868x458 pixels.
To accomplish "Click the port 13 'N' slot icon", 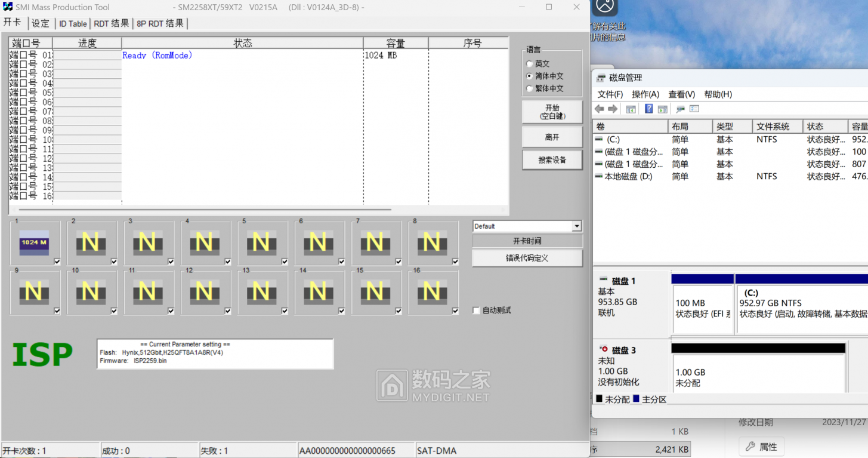I will tap(261, 293).
